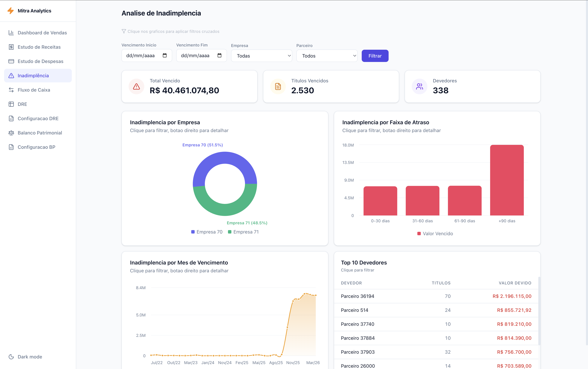Hide Empresa 70 via its legend marker
The width and height of the screenshot is (588, 369).
[192, 232]
